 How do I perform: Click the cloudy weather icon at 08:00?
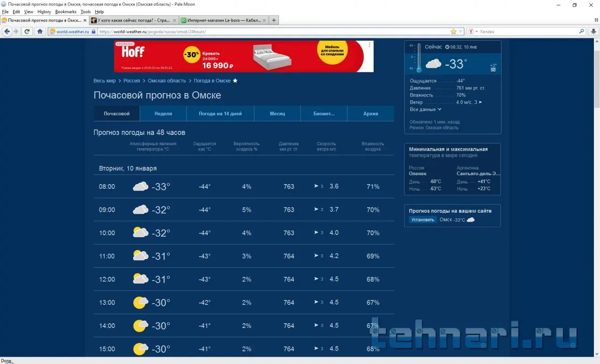(x=141, y=186)
